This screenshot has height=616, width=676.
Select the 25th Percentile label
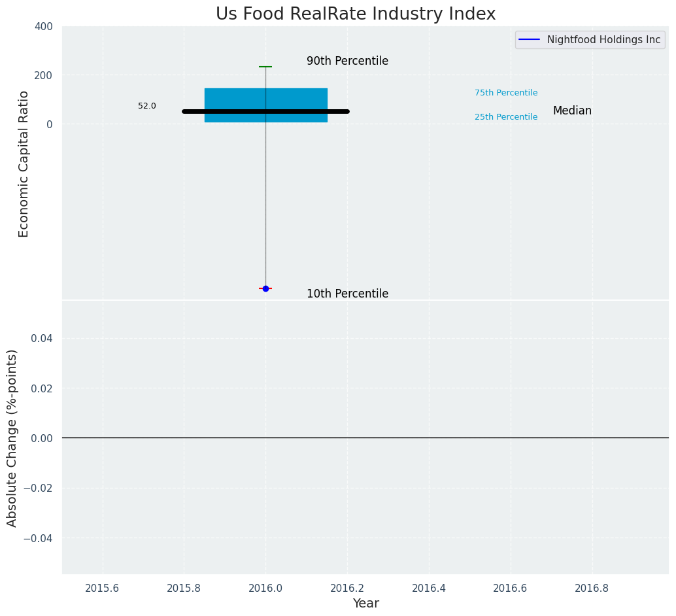coord(506,117)
